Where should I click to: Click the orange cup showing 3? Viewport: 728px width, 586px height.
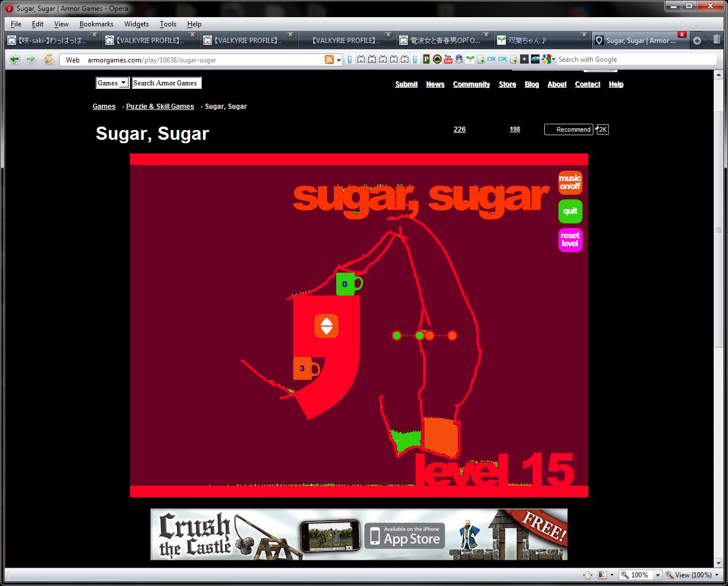303,368
